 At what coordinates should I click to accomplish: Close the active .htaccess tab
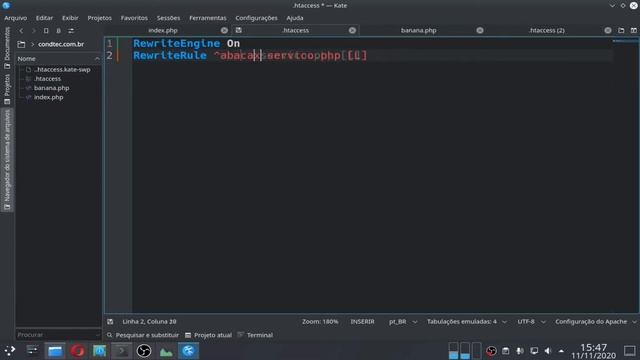(352, 30)
